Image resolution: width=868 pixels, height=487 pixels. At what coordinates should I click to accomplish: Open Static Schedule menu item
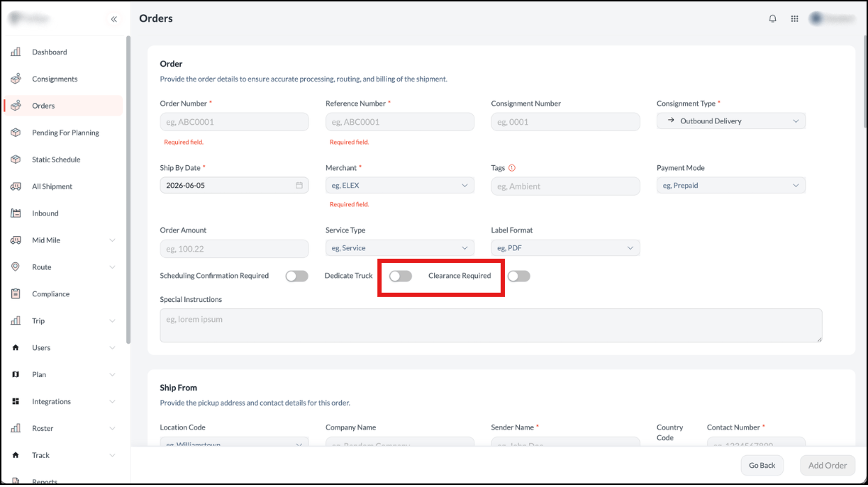pos(63,159)
